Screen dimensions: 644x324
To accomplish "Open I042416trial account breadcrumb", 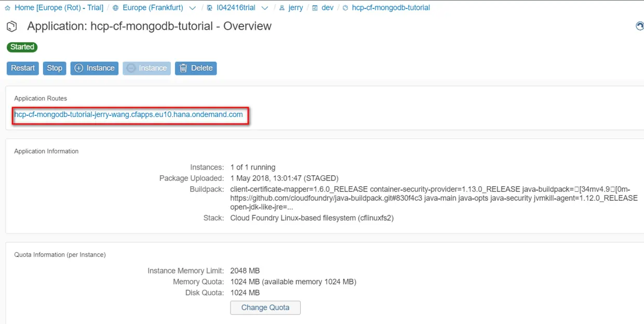I will [x=236, y=8].
